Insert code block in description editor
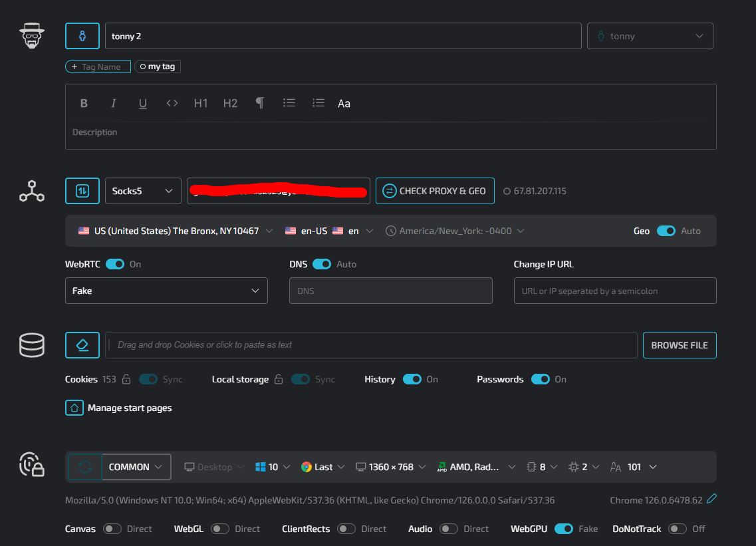This screenshot has width=756, height=546. 172,103
